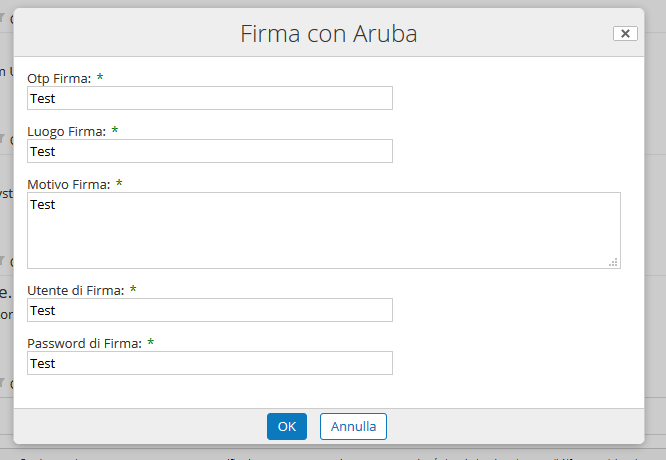Click the asterisk beside Luogo Firma label
666x460 pixels.
pos(115,130)
